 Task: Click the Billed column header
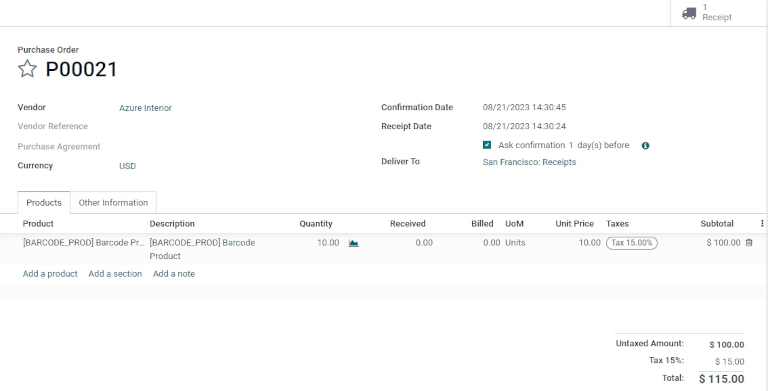tap(482, 224)
